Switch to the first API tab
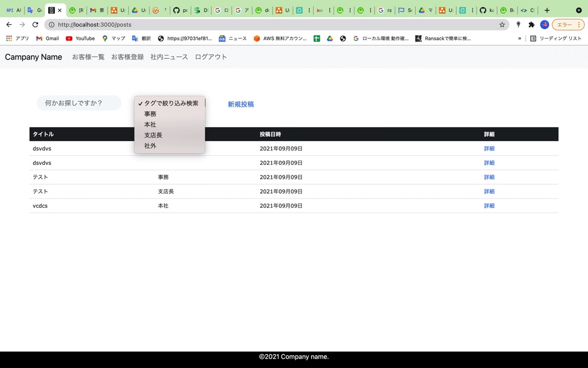Image resolution: width=588 pixels, height=368 pixels. 14,10
